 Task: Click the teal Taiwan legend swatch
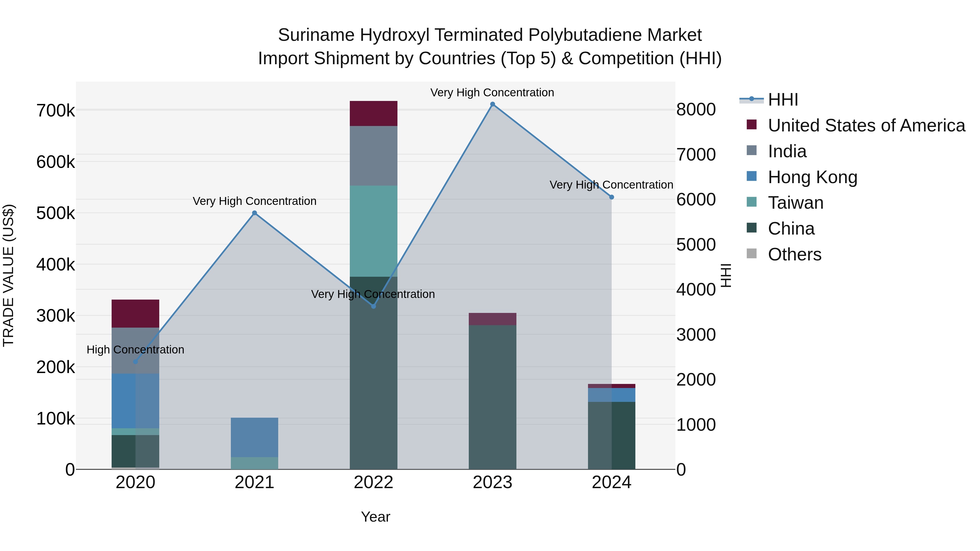(x=752, y=202)
